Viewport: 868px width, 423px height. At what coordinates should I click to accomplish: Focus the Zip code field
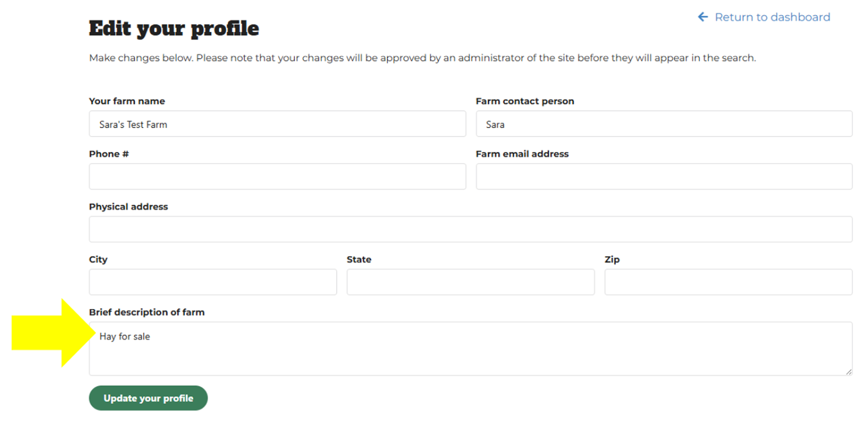[x=728, y=282]
